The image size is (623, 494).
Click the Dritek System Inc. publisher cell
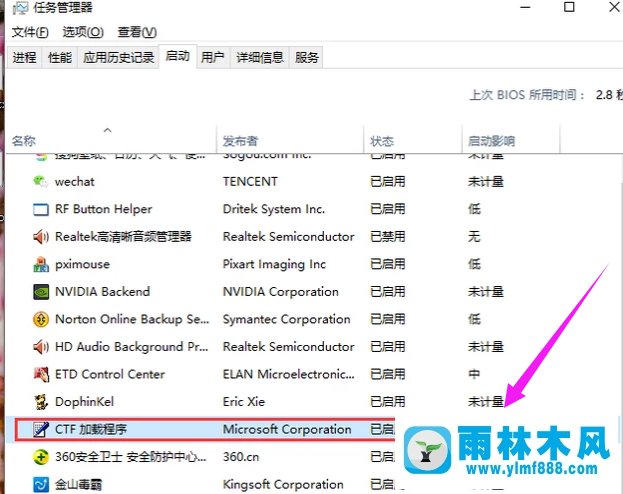point(274,209)
